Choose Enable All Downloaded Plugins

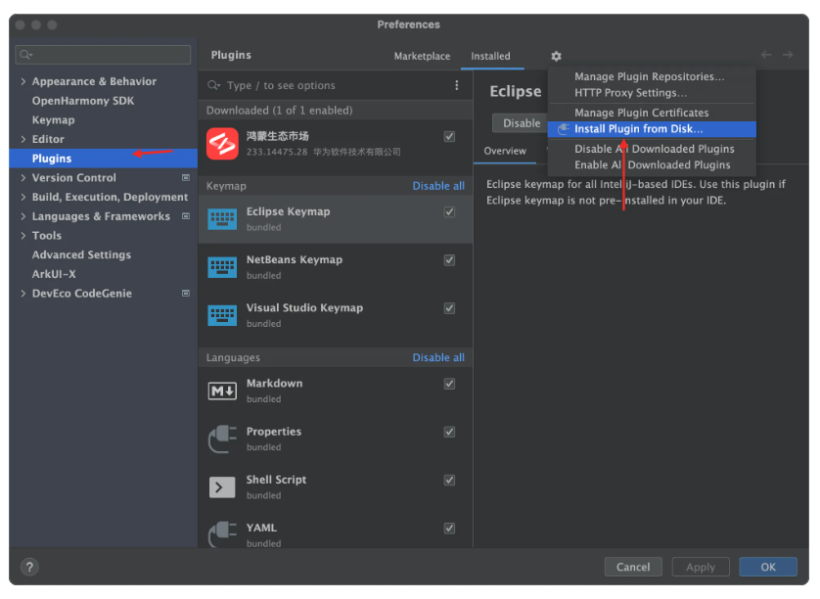pyautogui.click(x=652, y=165)
